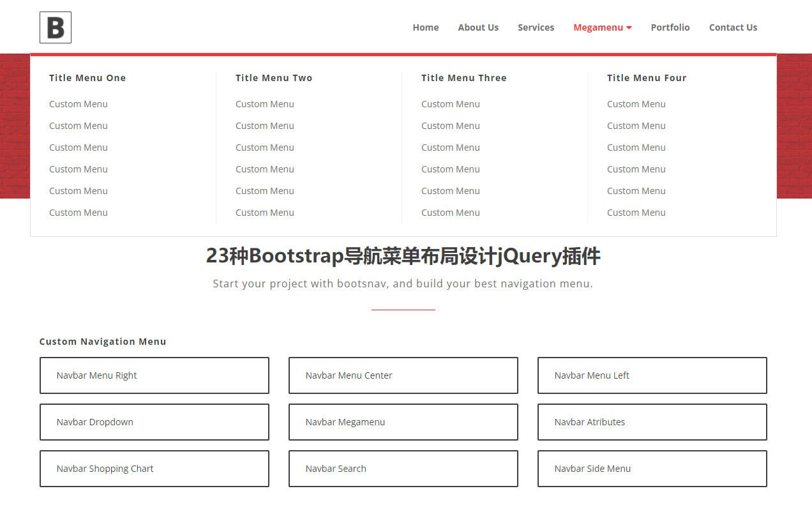Open last Custom Menu under Title Menu Three
Image resolution: width=812 pixels, height=514 pixels.
tap(451, 213)
